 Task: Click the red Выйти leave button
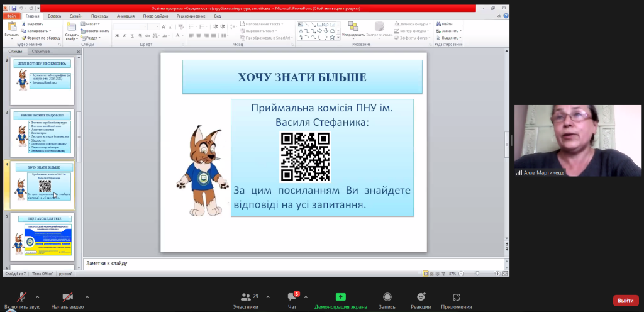pyautogui.click(x=626, y=301)
